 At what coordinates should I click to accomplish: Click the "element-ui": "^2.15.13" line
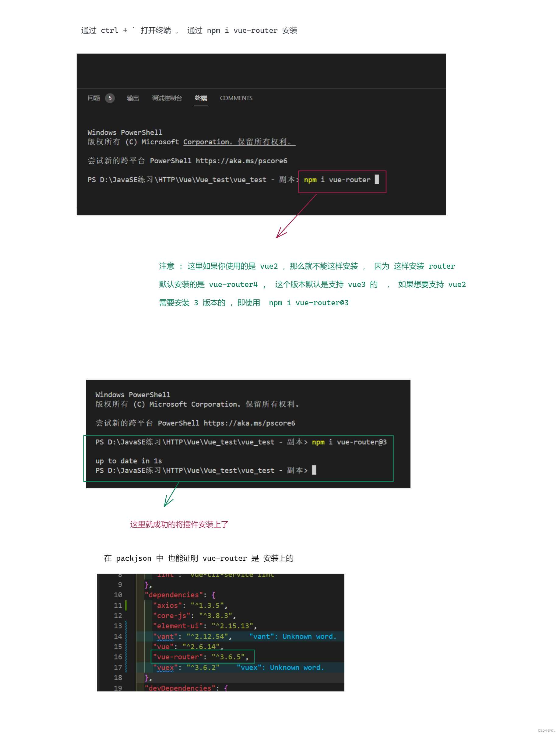[205, 626]
